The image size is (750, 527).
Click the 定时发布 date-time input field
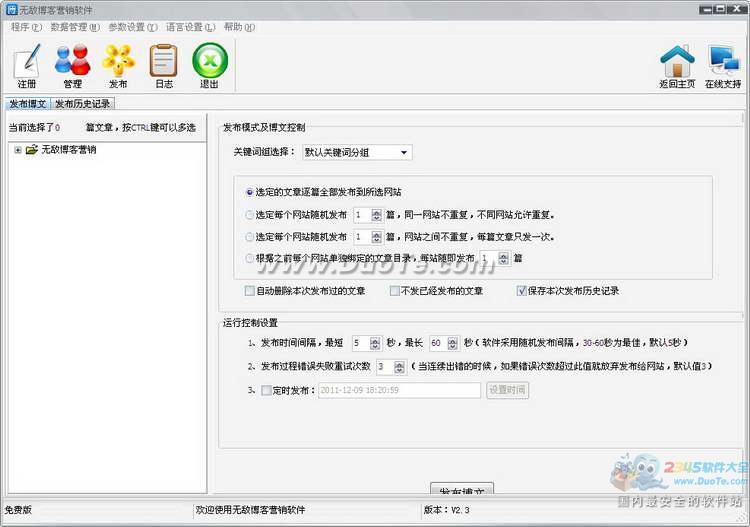[399, 390]
